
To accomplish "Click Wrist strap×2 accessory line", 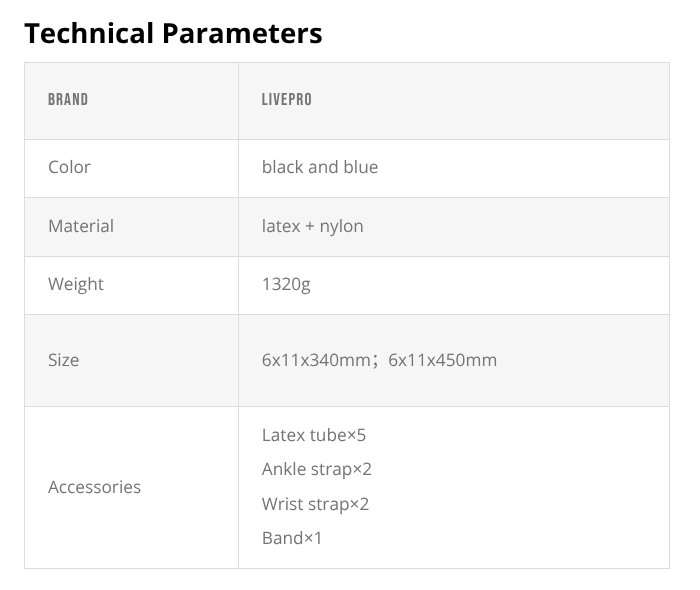I will click(x=315, y=504).
